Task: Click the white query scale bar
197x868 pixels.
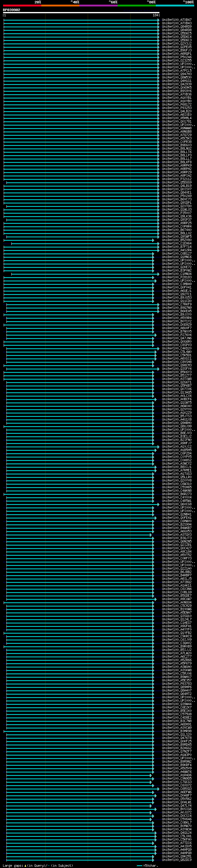Action: [x=81, y=13]
